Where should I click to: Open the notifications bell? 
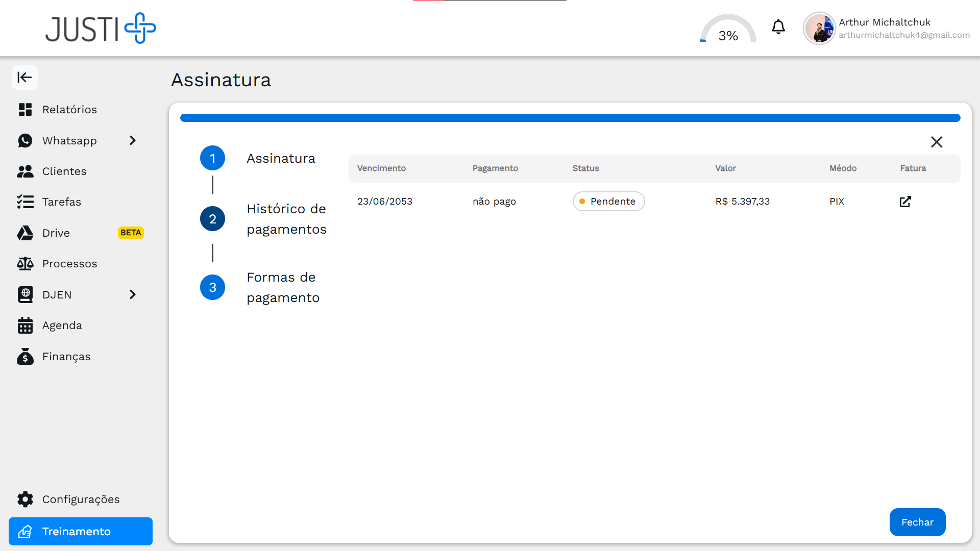(778, 27)
